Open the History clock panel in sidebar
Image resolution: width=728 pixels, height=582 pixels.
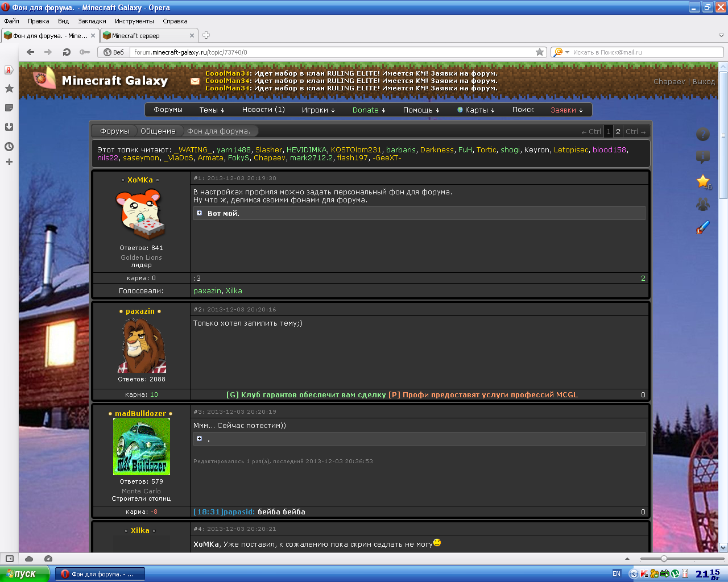pyautogui.click(x=9, y=146)
